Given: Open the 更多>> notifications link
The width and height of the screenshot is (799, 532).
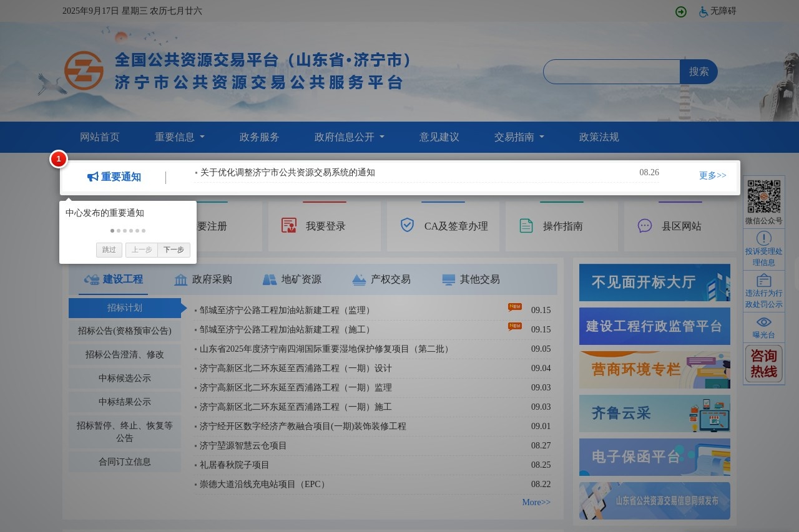Looking at the screenshot, I should tap(712, 175).
